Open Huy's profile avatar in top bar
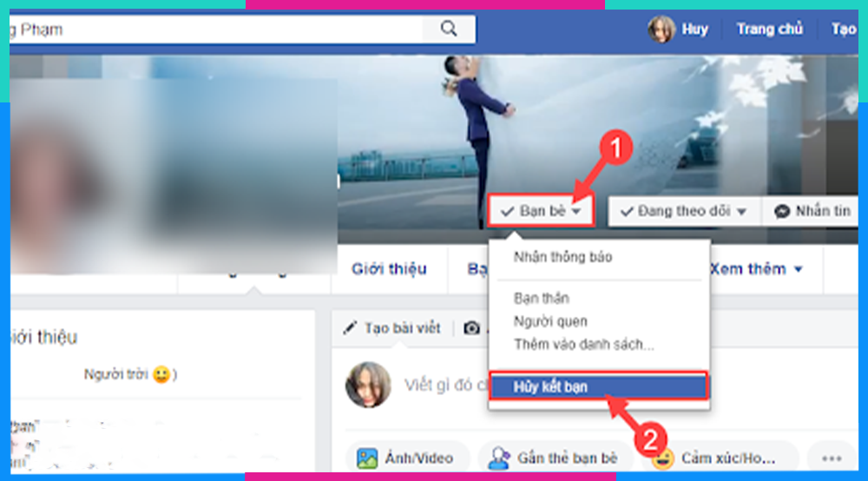The image size is (868, 481). tap(661, 29)
